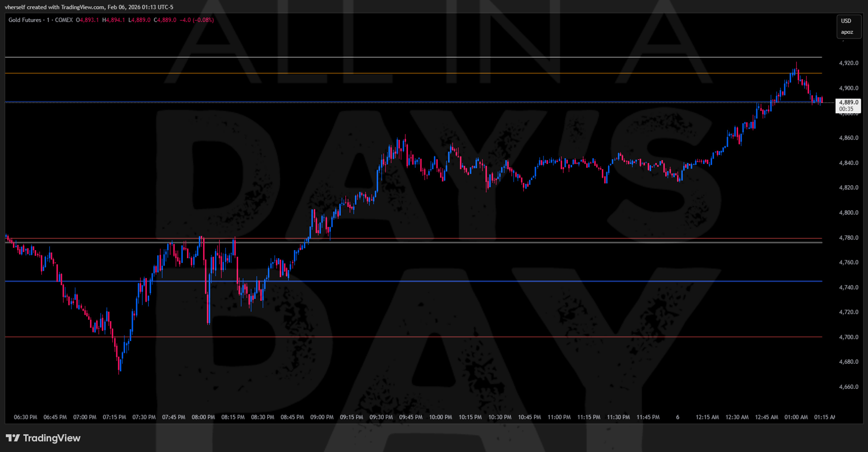Screen dimensions: 868x452
Task: Click the apoz unit label
Action: tap(847, 32)
